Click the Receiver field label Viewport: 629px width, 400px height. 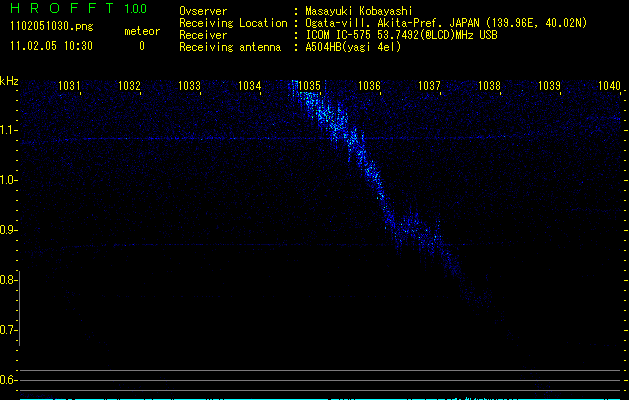(203, 35)
